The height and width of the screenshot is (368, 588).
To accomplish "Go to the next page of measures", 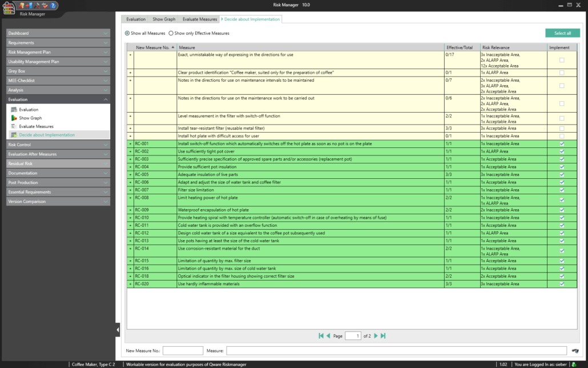I will pyautogui.click(x=376, y=335).
